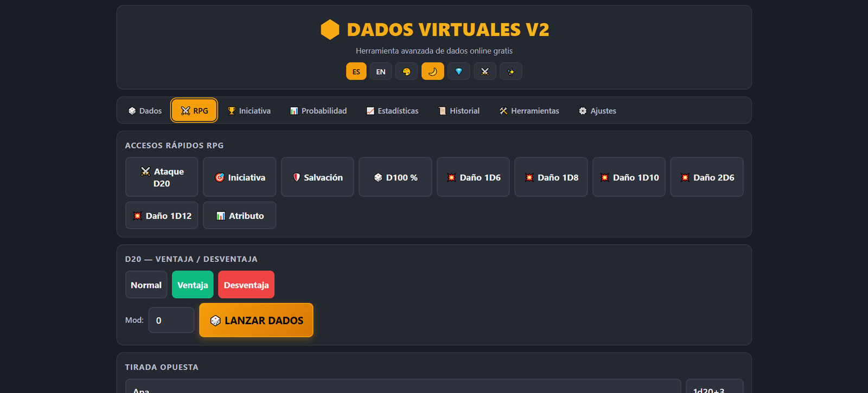Screen dimensions: 868x393
Task: Open the color palette theme option
Action: (406, 72)
